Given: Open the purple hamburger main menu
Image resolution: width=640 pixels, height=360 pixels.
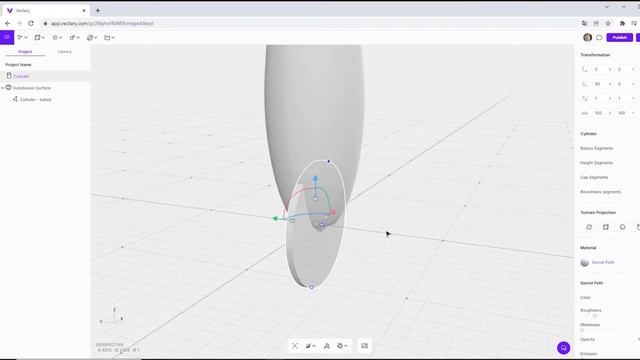Looking at the screenshot, I should (7, 37).
